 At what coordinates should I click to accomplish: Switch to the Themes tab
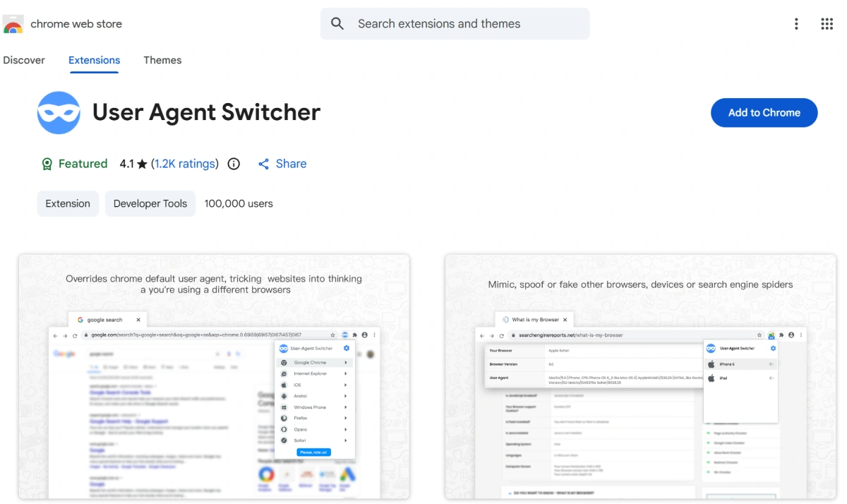click(162, 60)
